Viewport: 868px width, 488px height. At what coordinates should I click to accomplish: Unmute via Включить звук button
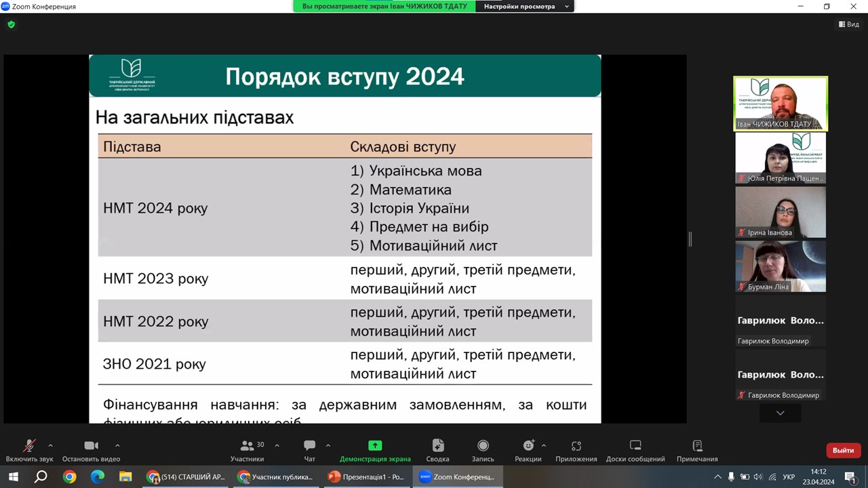29,449
